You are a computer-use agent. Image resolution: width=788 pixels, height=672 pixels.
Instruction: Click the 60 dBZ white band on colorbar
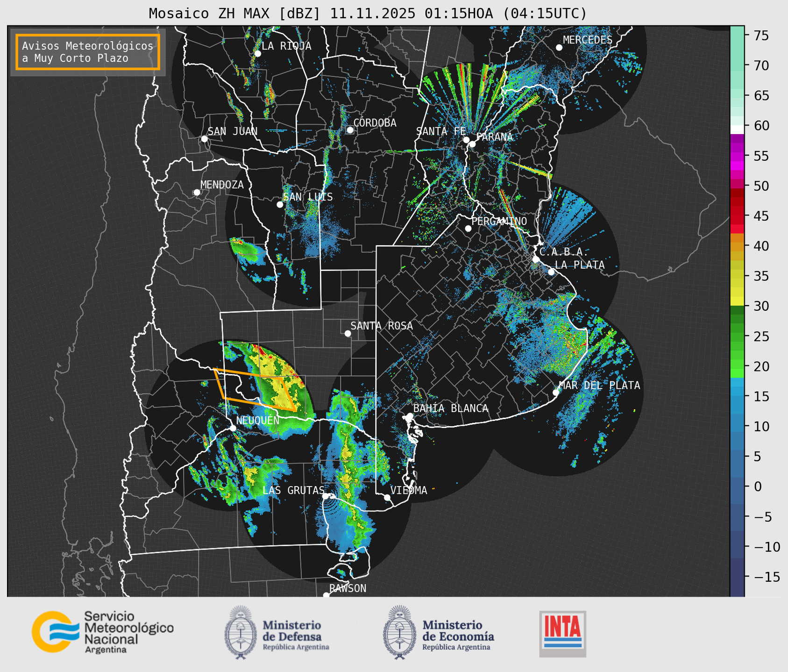737,129
